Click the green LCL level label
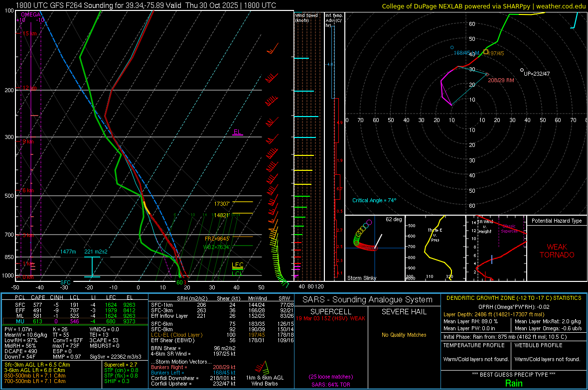 click(237, 273)
